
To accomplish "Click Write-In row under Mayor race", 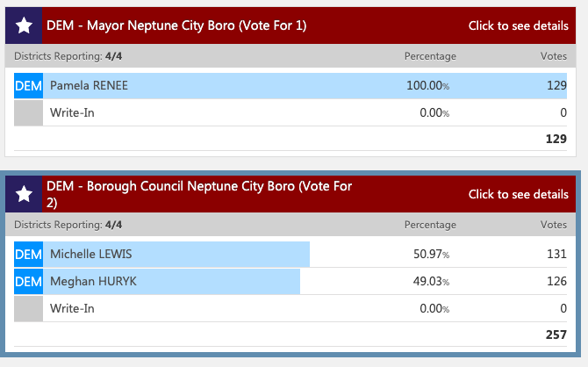I will pos(290,113).
